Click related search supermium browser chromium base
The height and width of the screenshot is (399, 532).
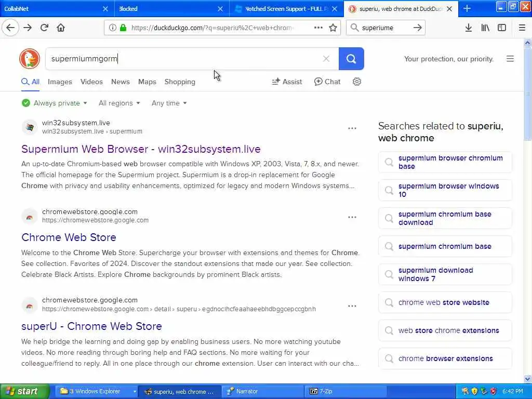[x=445, y=162]
